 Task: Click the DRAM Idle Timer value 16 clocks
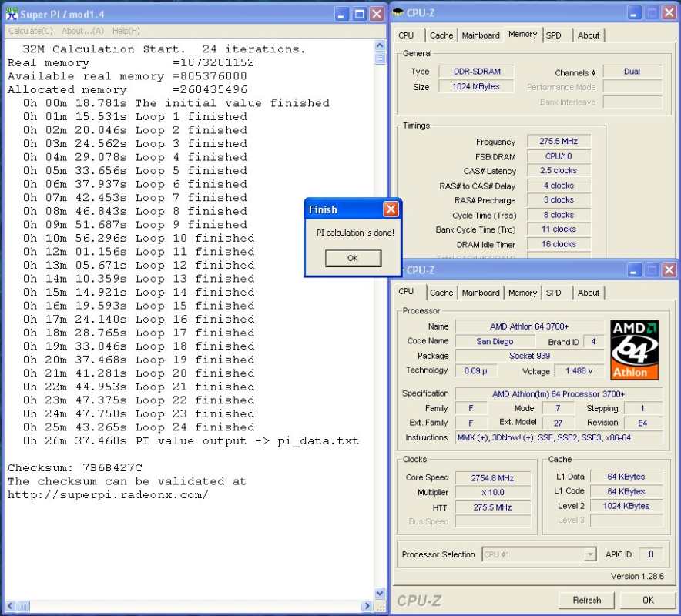559,244
